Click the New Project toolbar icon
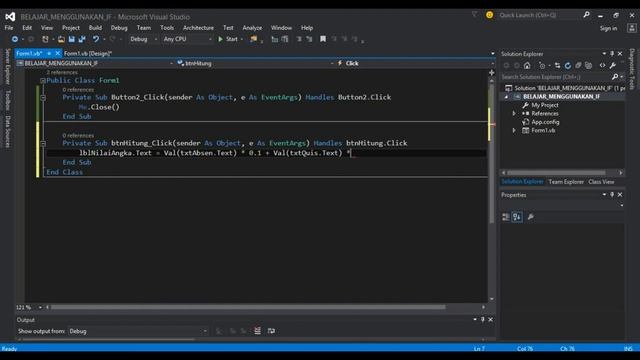 coord(45,39)
